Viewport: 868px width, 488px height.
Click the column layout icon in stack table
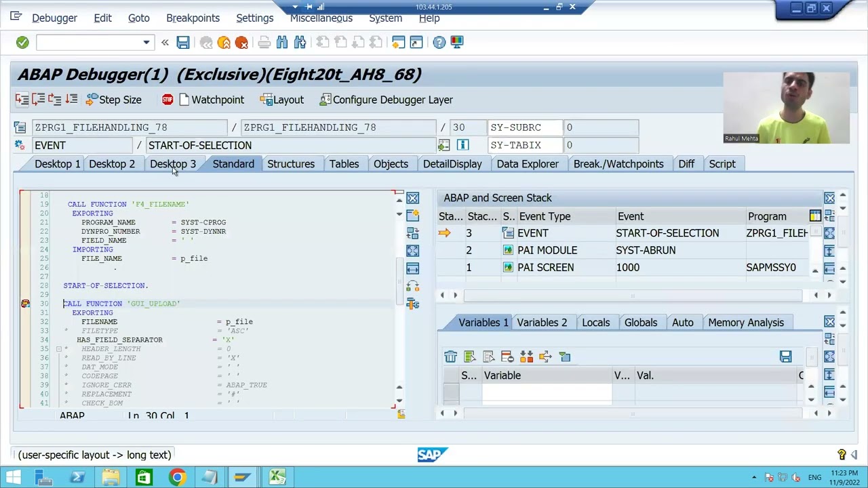[x=815, y=216]
